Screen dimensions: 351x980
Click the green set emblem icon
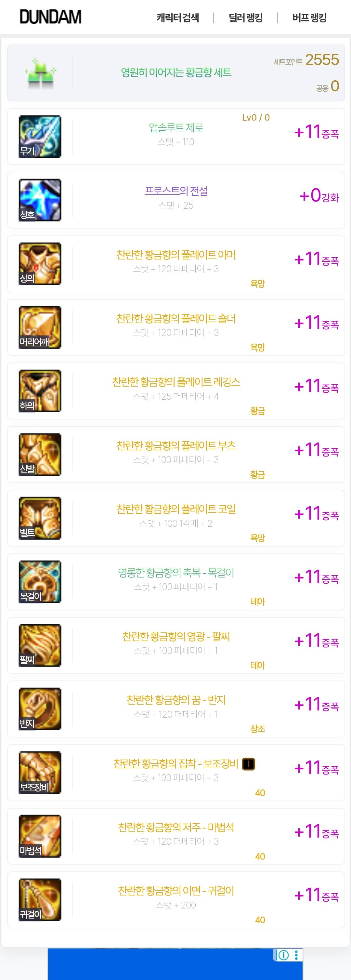pos(40,73)
